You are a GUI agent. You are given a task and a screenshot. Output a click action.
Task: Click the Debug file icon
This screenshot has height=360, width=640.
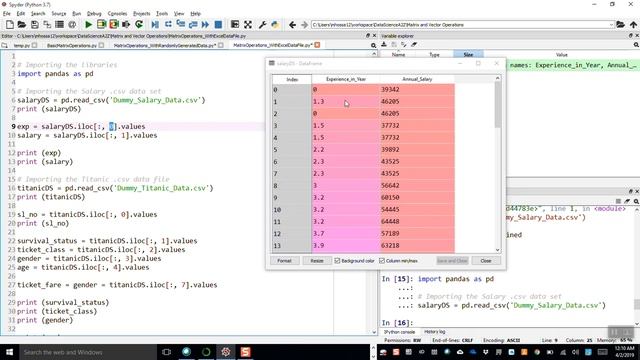coord(155,25)
